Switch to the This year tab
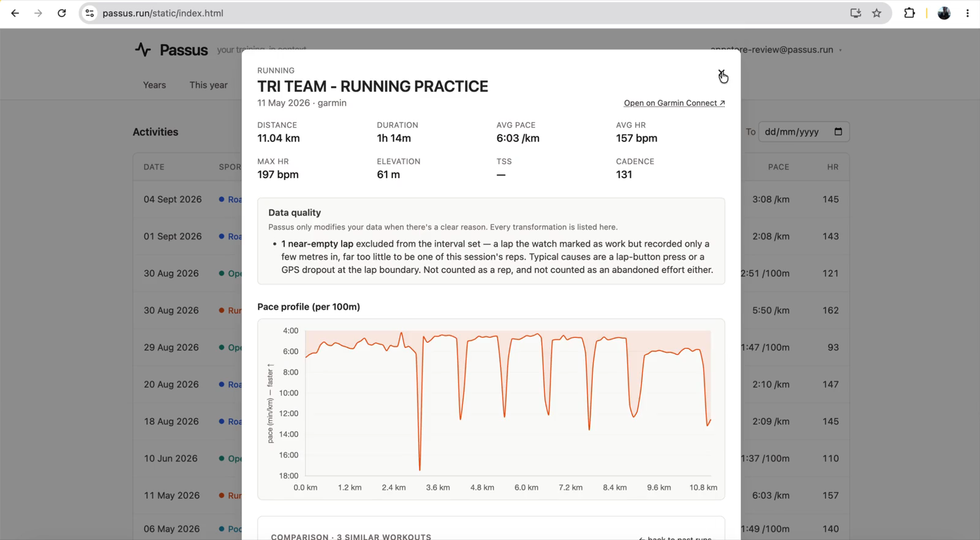Viewport: 980px width, 540px height. pyautogui.click(x=208, y=85)
